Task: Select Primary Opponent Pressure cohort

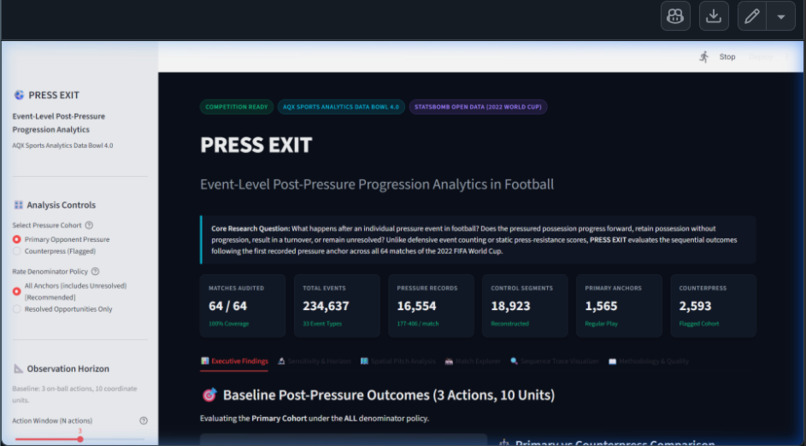Action: tap(62, 239)
